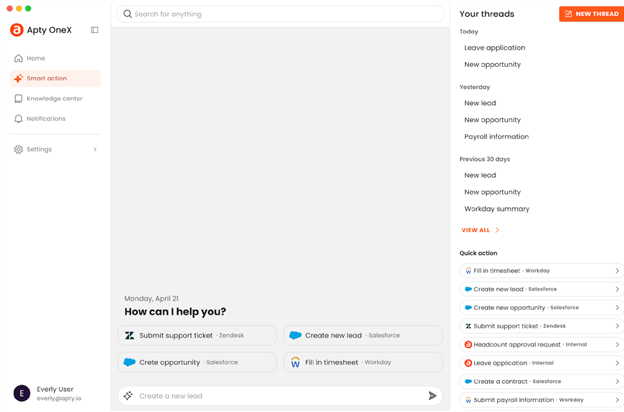This screenshot has height=412, width=624.
Task: Click the send arrow icon in the prompt box
Action: [x=432, y=396]
